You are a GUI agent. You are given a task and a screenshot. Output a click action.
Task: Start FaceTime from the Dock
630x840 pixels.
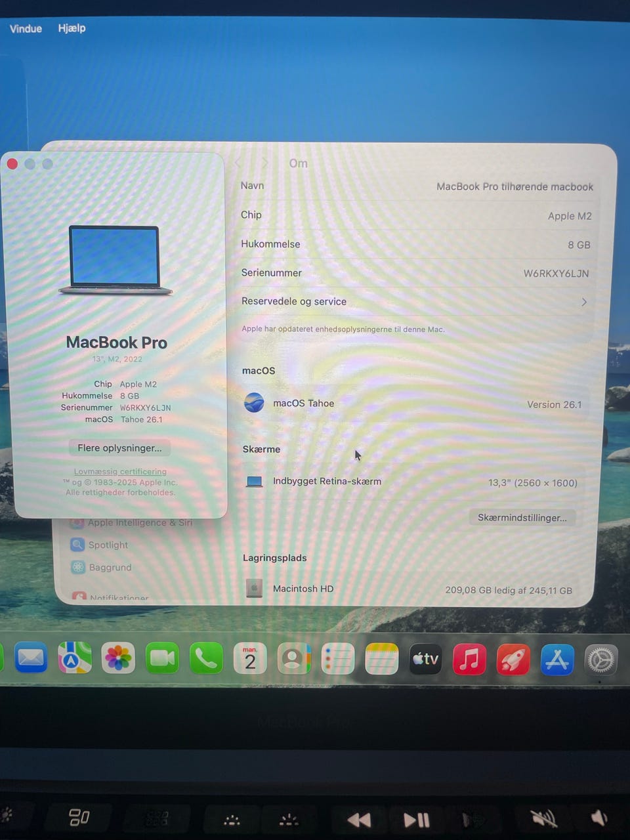[x=162, y=658]
